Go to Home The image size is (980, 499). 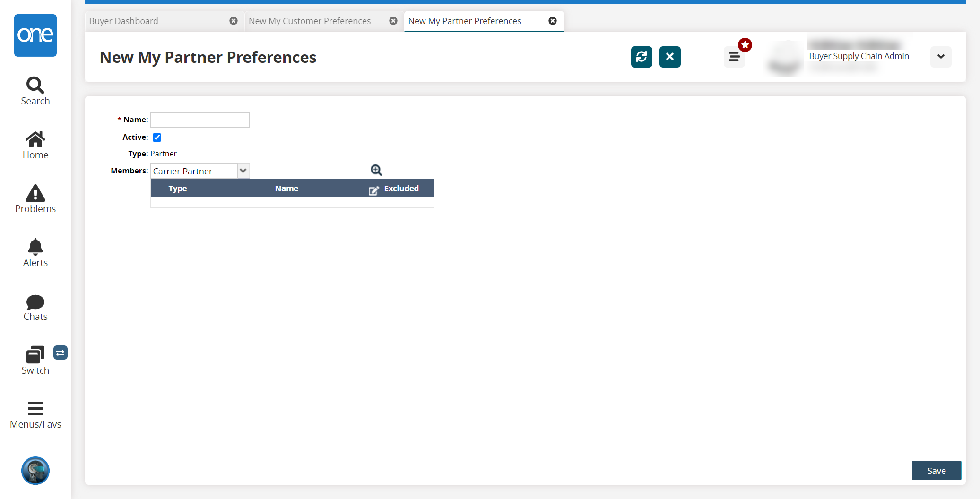pos(35,145)
